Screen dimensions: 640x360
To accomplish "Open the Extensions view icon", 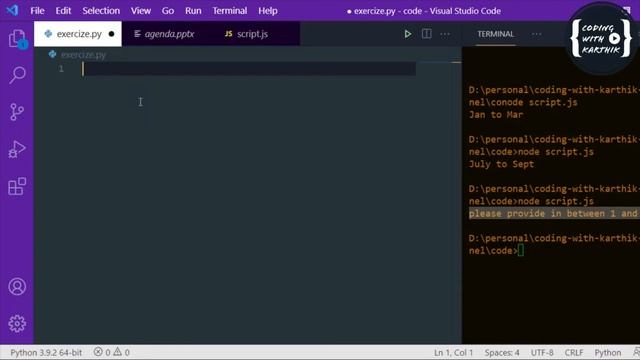I will pos(17,186).
